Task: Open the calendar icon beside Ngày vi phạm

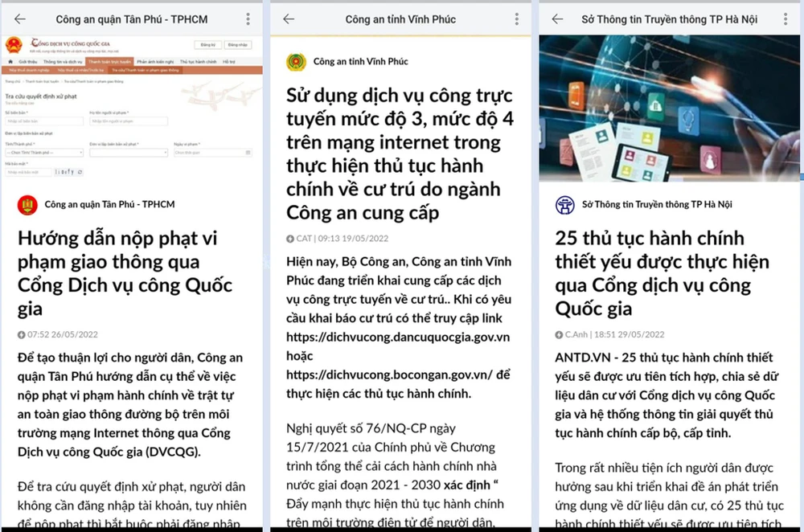Action: (x=249, y=153)
